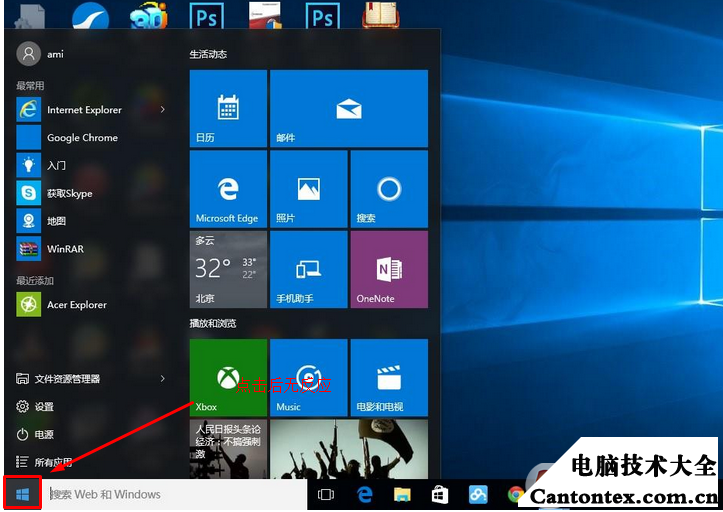Open the Music tile
Viewport: 723px width, 512px height.
(308, 378)
